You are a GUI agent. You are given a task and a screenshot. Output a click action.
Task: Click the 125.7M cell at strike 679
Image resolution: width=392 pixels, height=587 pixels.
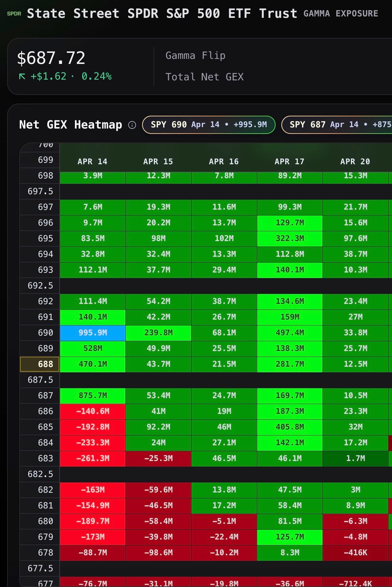pos(290,537)
